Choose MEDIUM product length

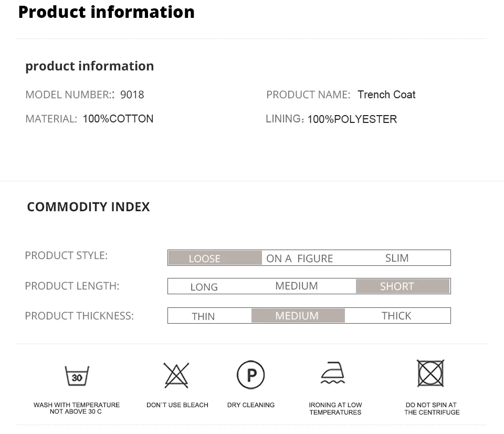point(297,286)
